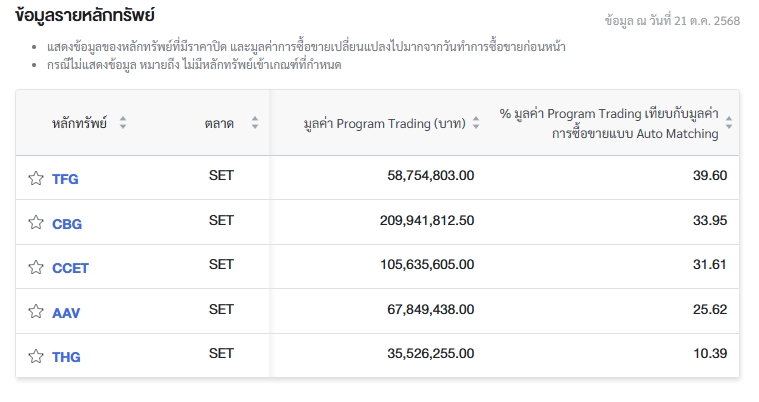This screenshot has height=402, width=759.
Task: Add CCET to favorites with star
Action: [36, 268]
